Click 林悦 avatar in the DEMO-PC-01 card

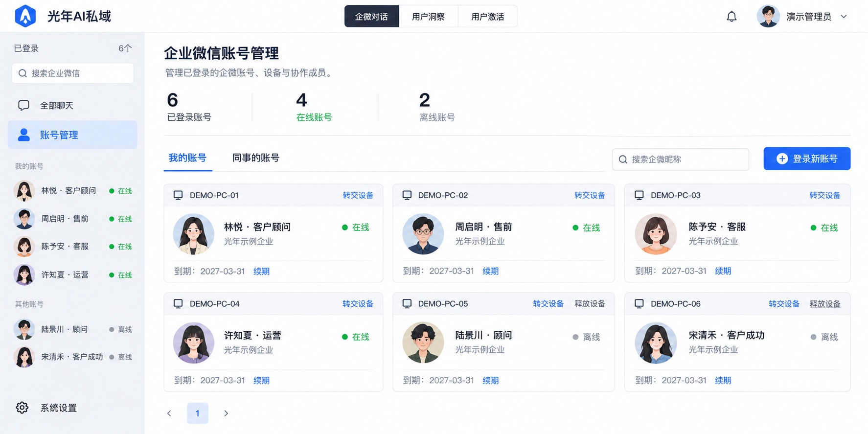click(194, 234)
